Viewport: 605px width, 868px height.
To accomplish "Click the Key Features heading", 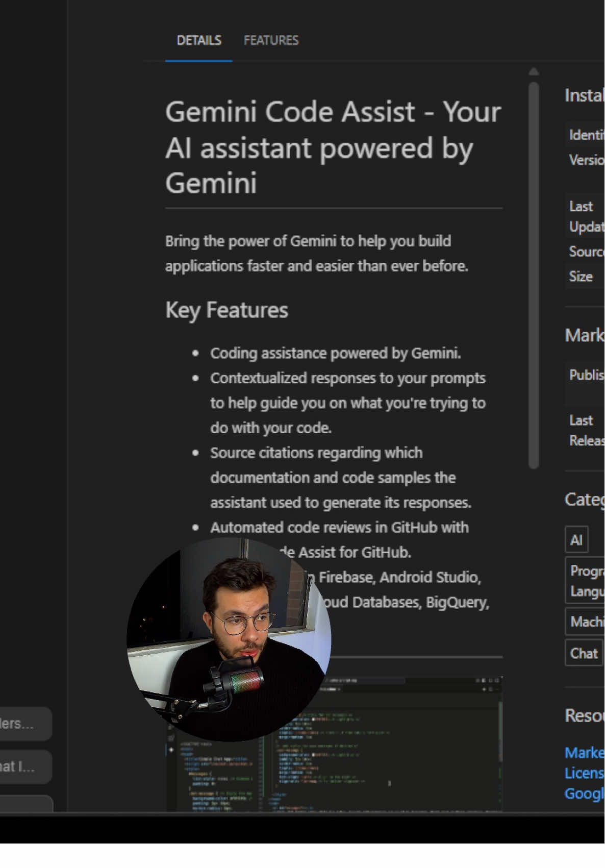I will click(x=226, y=310).
